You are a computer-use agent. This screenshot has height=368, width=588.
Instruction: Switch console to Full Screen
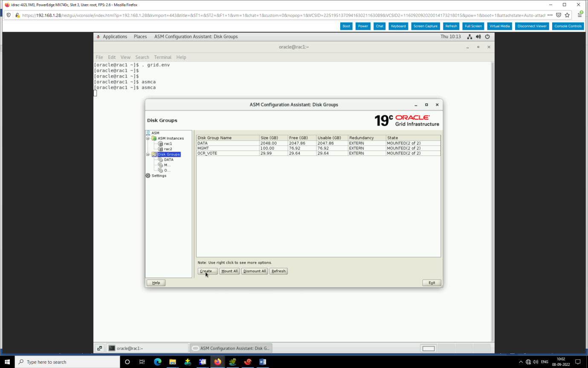[x=473, y=26]
